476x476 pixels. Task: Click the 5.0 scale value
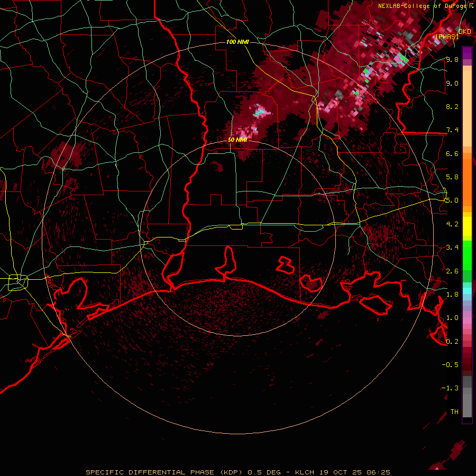[x=452, y=200]
